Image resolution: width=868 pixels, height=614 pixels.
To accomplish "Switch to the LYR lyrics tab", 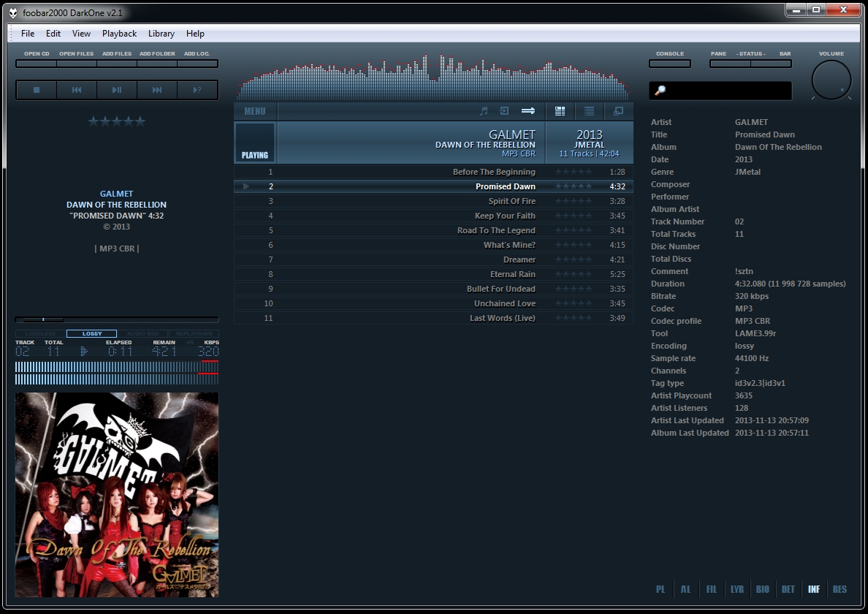I will pos(736,589).
